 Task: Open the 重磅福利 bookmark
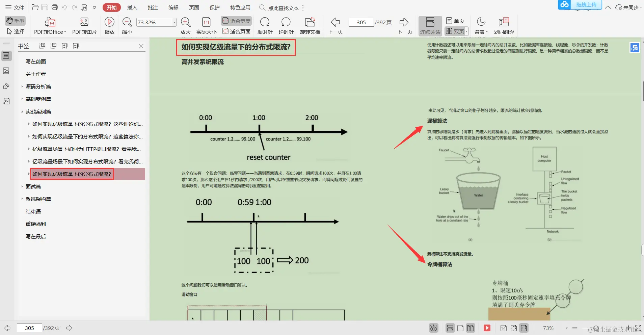[x=36, y=224]
